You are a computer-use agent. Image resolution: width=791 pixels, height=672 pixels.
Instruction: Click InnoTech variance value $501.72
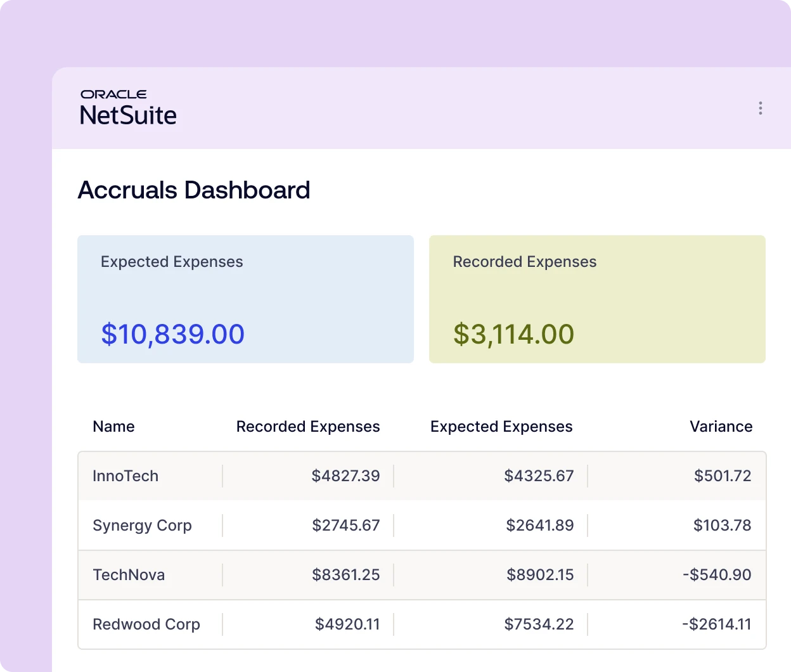(x=722, y=476)
